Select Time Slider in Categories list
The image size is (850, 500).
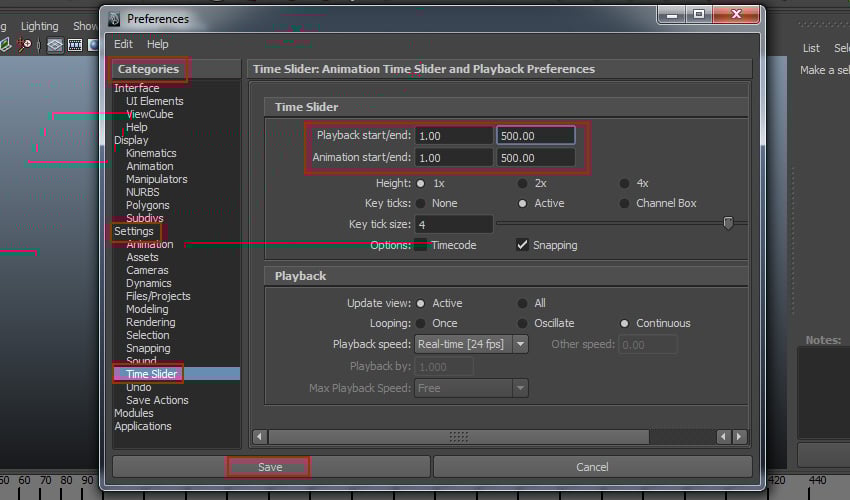[x=151, y=374]
